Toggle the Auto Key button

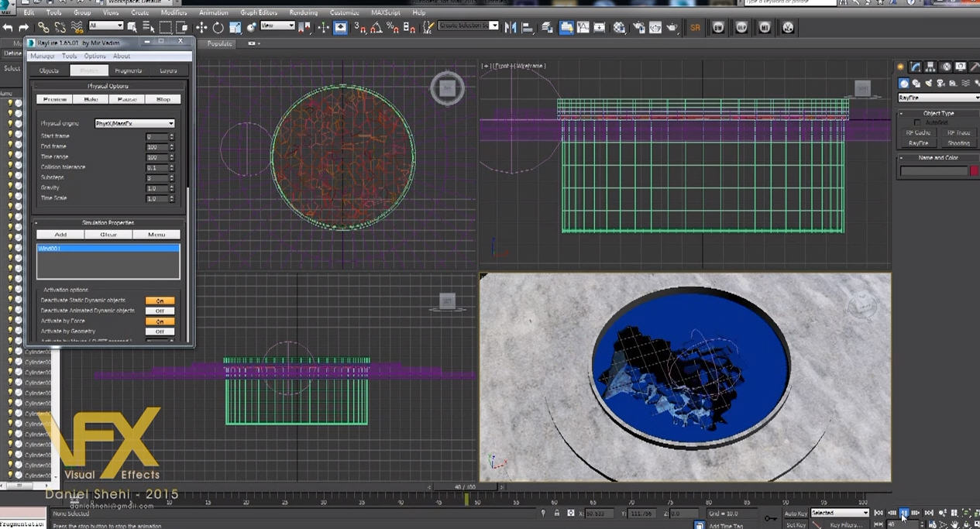(x=796, y=513)
